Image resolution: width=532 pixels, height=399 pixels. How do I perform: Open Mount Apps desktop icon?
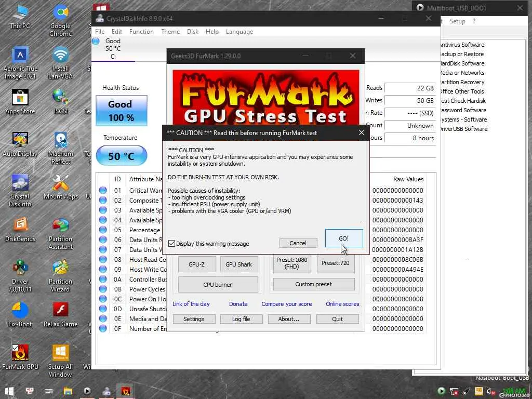tap(60, 187)
